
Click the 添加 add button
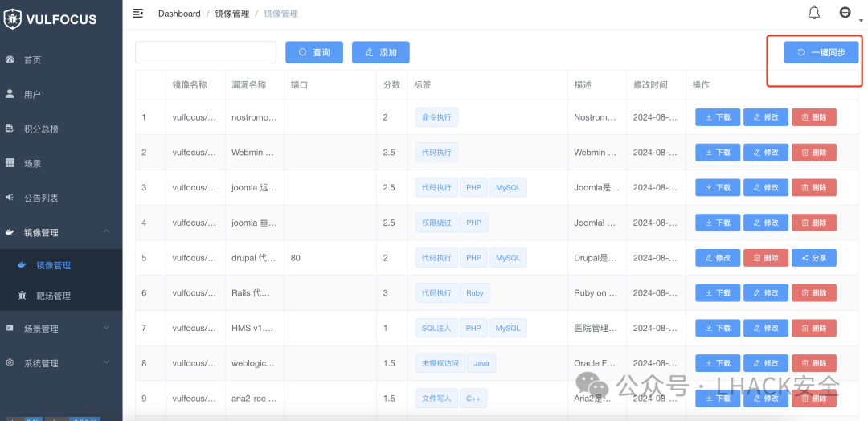[381, 52]
